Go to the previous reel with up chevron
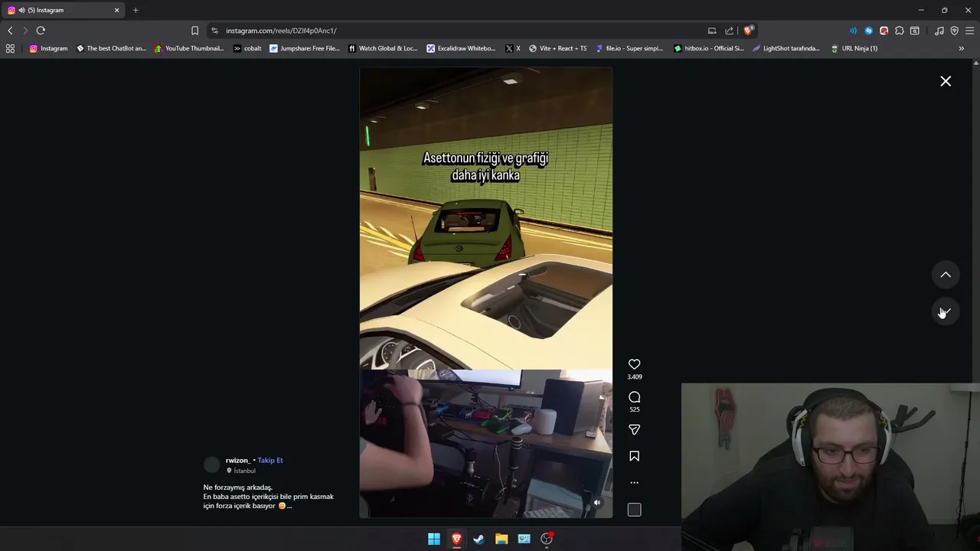The image size is (980, 551). coord(946,275)
